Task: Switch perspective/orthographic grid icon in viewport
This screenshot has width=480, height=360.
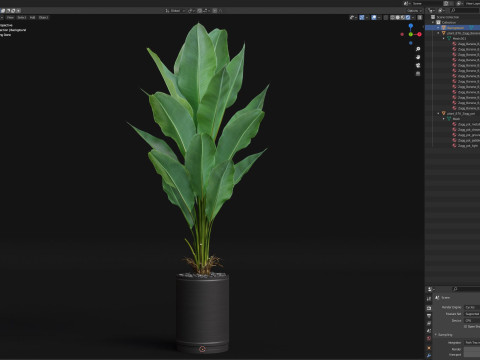Action: (418, 73)
